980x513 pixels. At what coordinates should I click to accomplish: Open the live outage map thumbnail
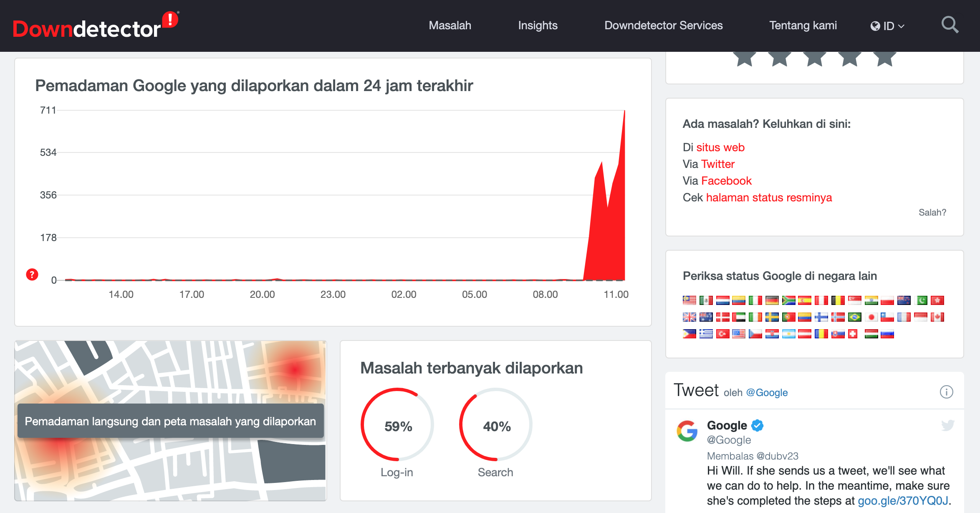(170, 421)
